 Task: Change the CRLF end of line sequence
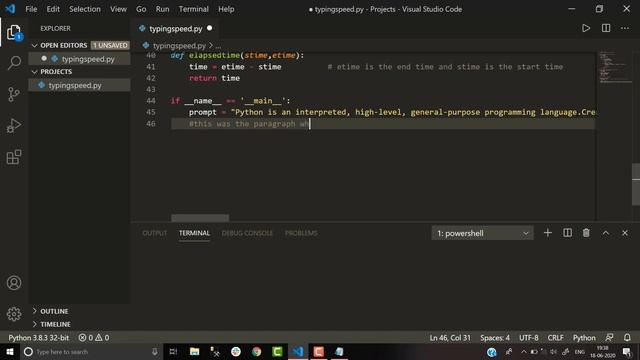coord(556,338)
